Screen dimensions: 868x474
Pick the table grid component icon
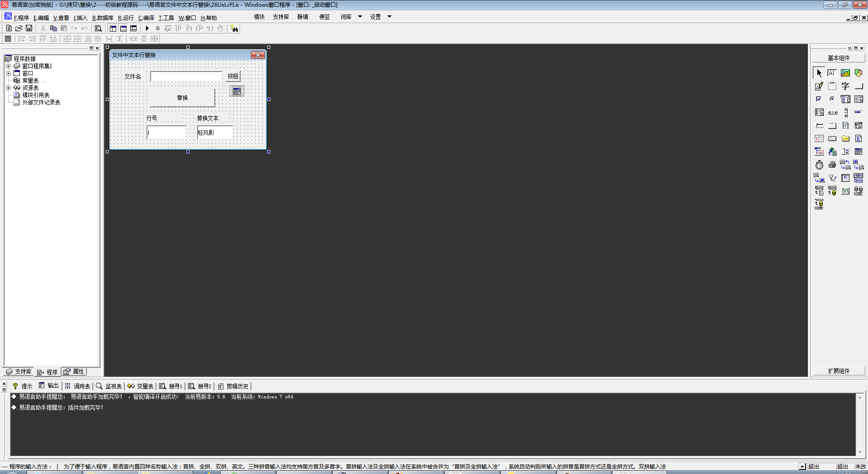845,178
